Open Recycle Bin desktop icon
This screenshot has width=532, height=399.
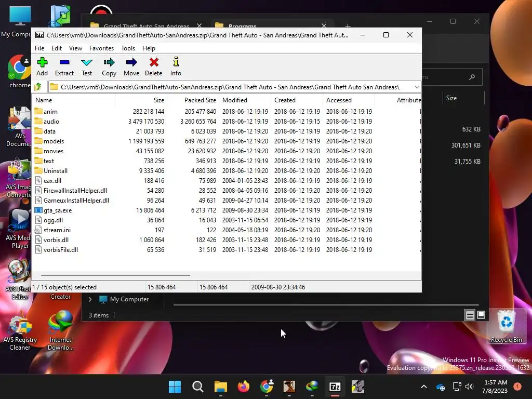point(506,326)
